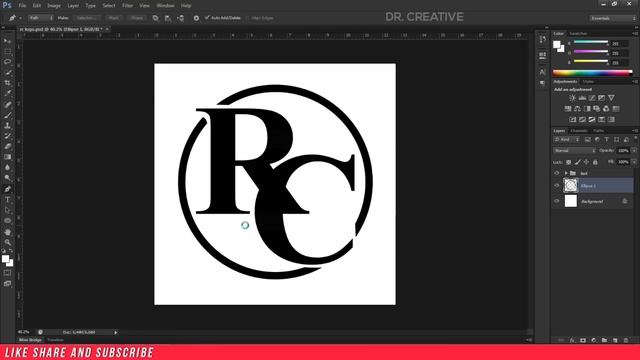
Task: Select the Pen tool in toolbox
Action: pos(7,189)
